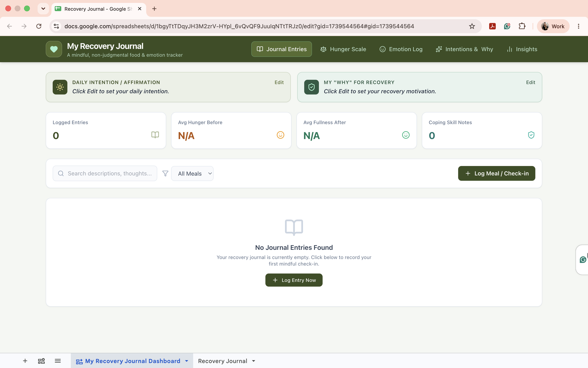Open the Grammarly extension in toolbar

(x=507, y=26)
